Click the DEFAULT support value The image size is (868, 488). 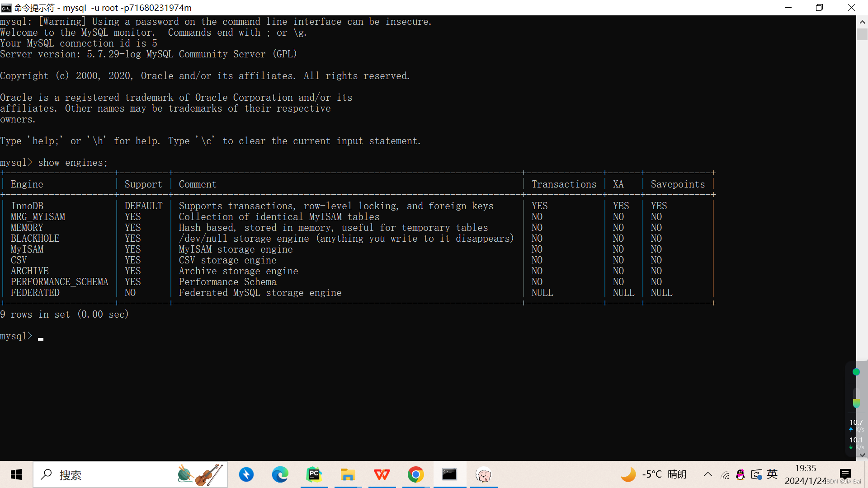click(144, 206)
